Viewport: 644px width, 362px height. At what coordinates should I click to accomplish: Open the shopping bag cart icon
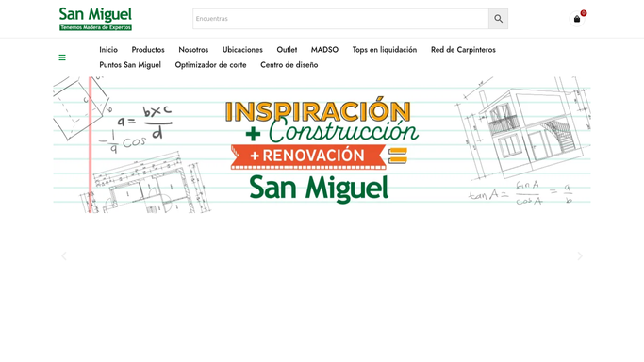coord(577,19)
